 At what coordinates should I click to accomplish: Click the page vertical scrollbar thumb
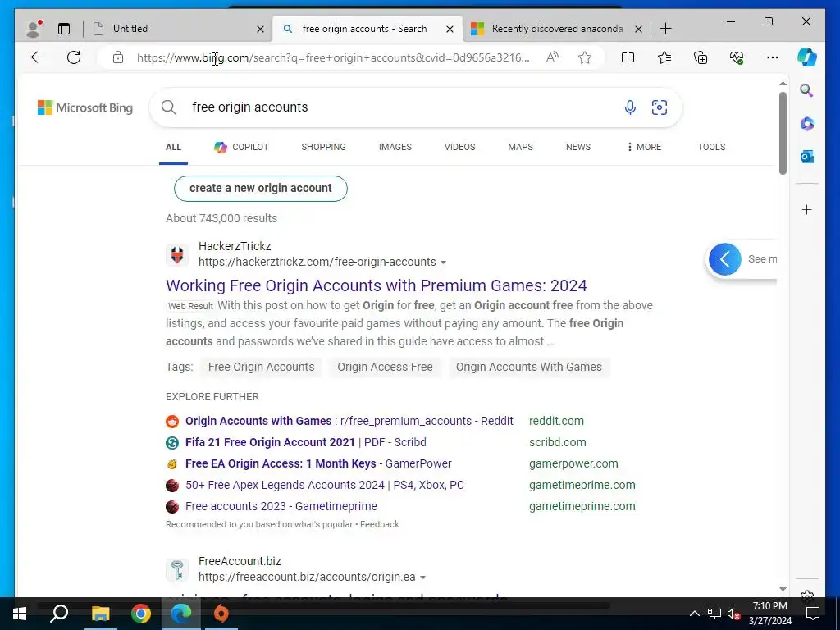click(783, 133)
